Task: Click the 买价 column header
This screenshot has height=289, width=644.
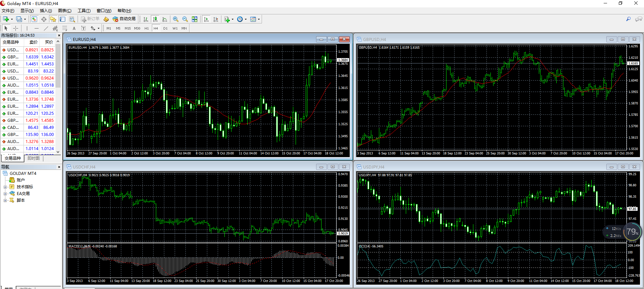Action: click(x=47, y=42)
